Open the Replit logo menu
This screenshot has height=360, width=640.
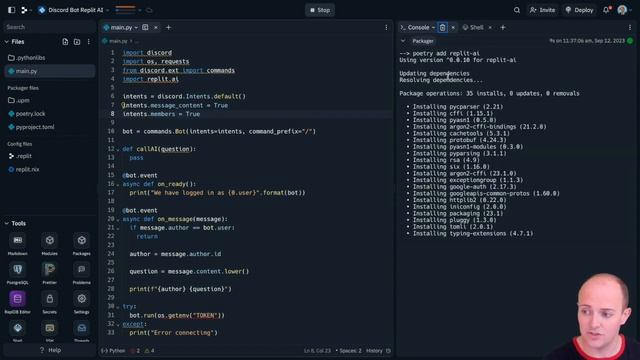coord(25,10)
